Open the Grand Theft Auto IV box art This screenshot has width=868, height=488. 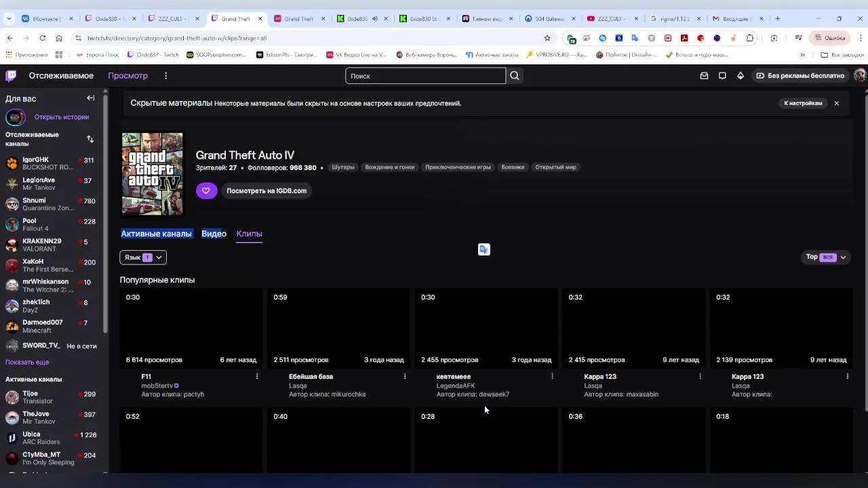[x=152, y=174]
